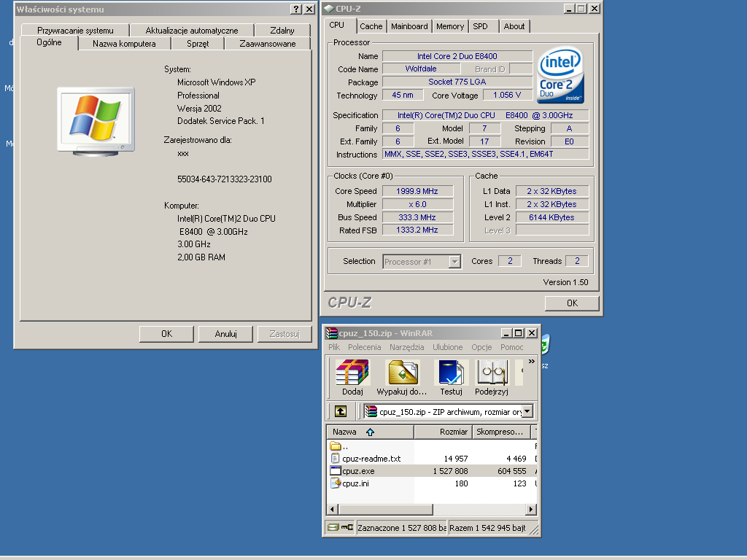Screen dimensions: 747x560
Task: Click the cpuz.exe file icon
Action: point(336,471)
